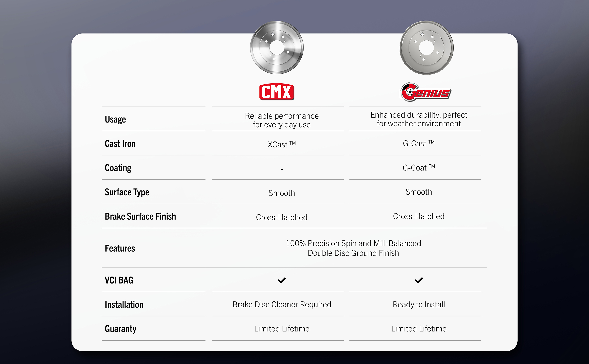Viewport: 589px width, 364px height.
Task: Click Brake Disc Cleaner Required text
Action: (x=282, y=305)
